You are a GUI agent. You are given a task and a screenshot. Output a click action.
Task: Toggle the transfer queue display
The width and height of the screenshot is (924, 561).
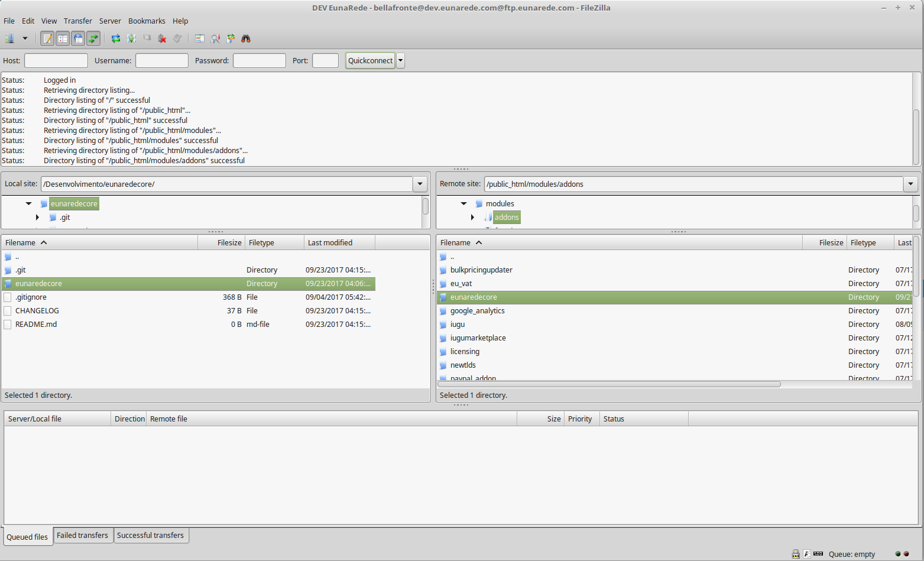click(x=93, y=38)
